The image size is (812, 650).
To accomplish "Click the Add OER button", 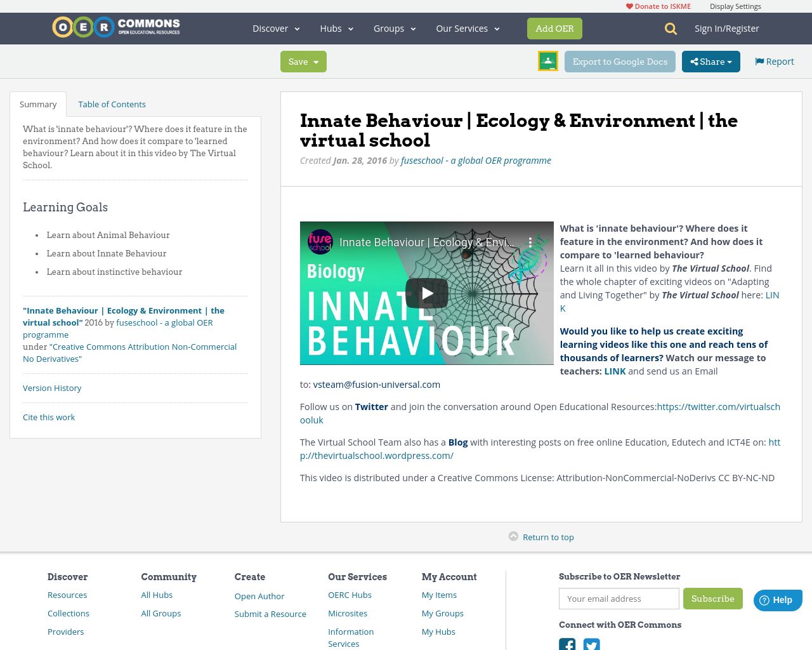I will 554,29.
